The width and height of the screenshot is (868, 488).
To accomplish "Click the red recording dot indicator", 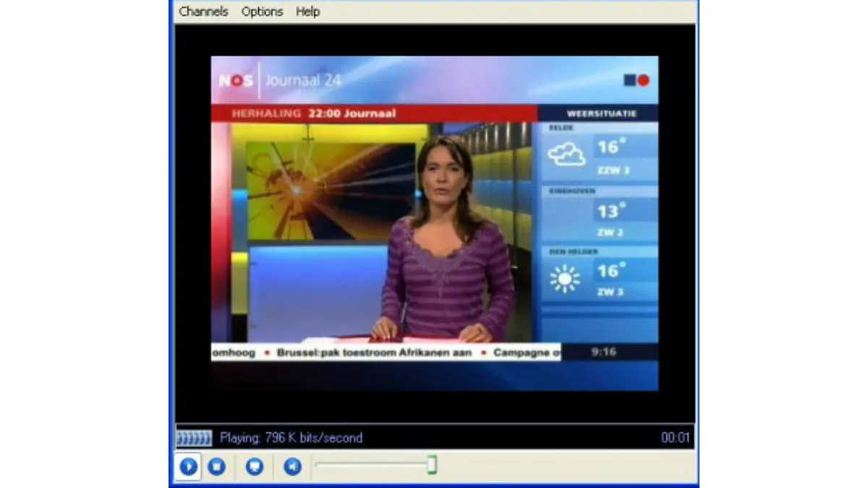I will pyautogui.click(x=643, y=80).
